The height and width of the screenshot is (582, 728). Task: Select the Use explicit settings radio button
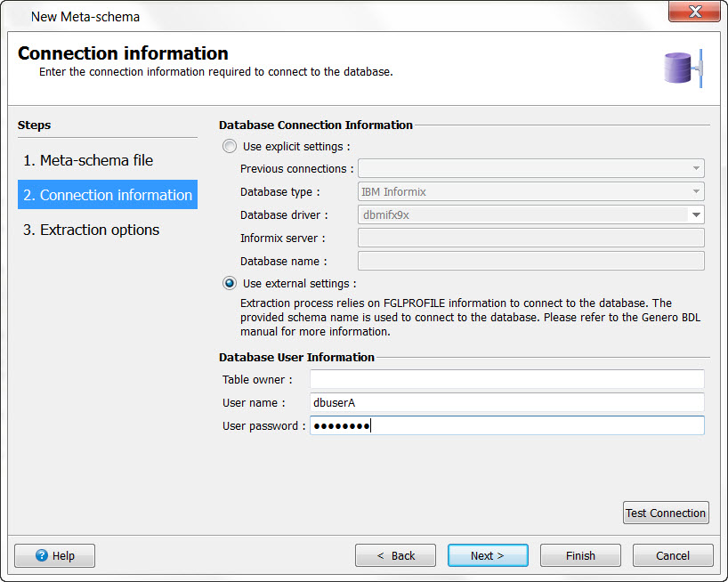point(230,146)
